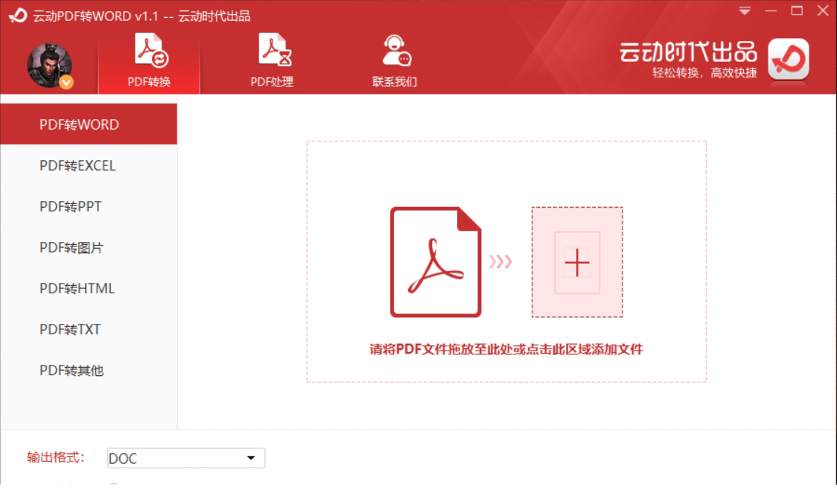
Task: Click the 联系我们 headset icon
Action: [395, 51]
